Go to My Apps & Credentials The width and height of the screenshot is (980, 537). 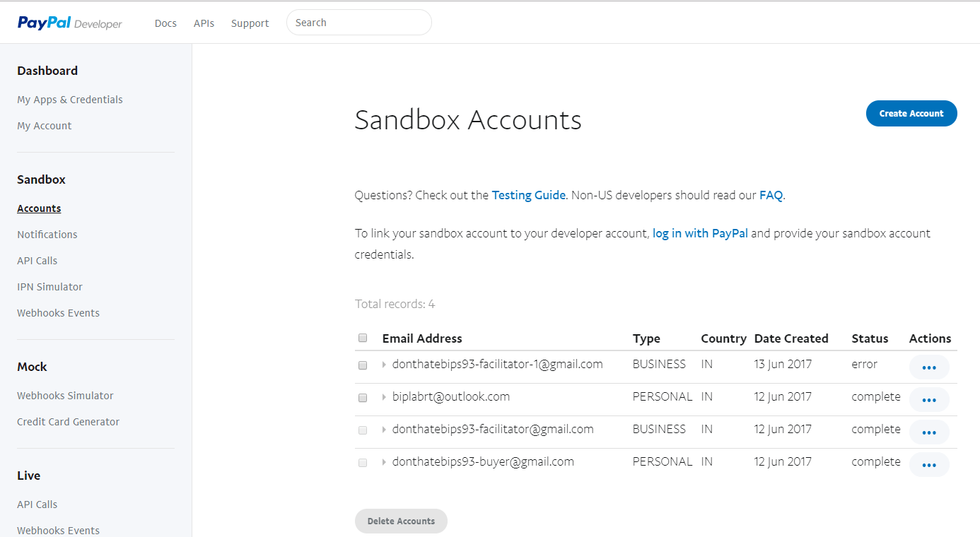tap(70, 100)
